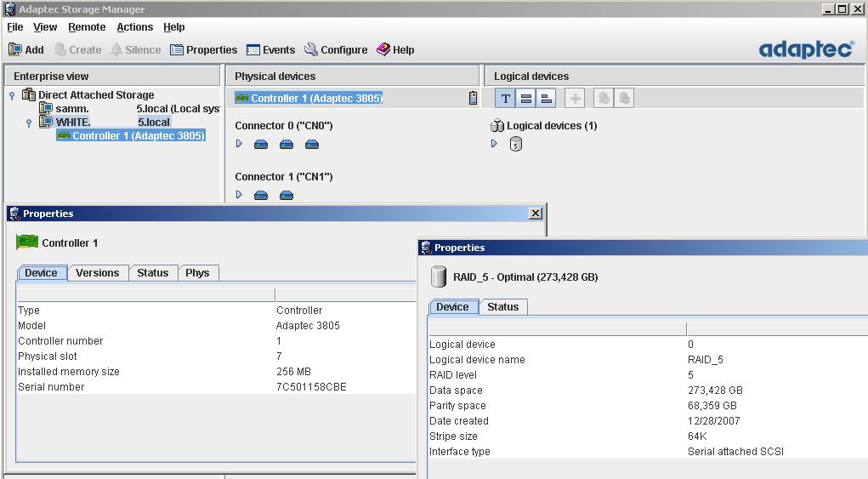Screen dimensions: 868x479
Task: Open Properties from the toolbar
Action: (204, 50)
